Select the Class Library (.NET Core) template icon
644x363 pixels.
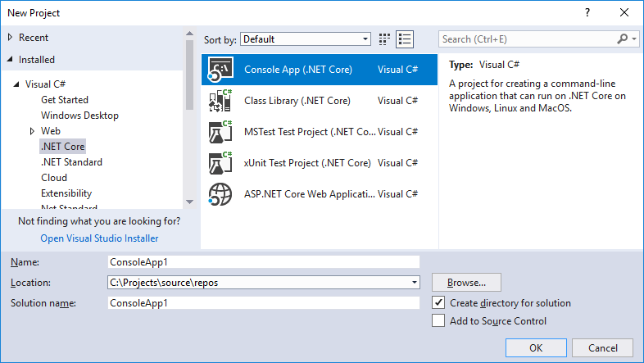pyautogui.click(x=220, y=101)
